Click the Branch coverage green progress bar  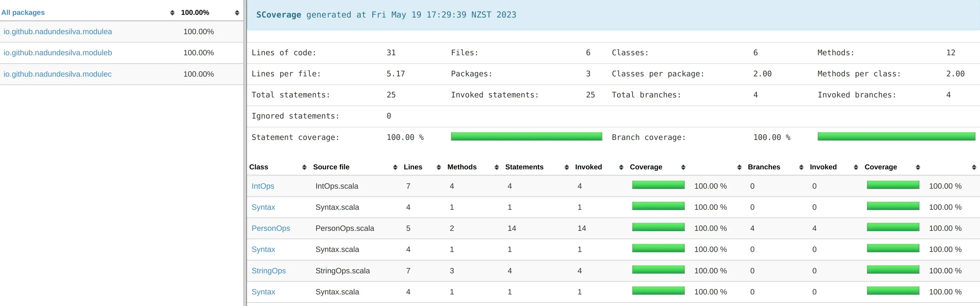pos(896,136)
